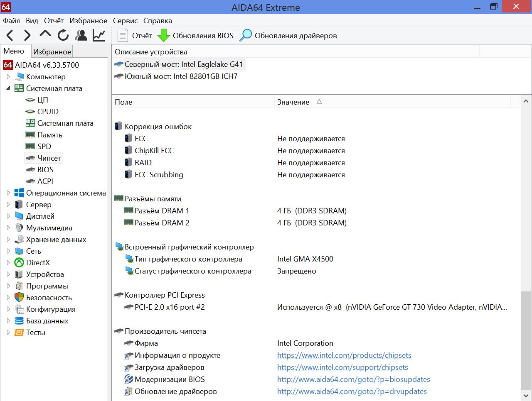Open the Отчёт menu in menu bar
This screenshot has height=401, width=532.
(x=54, y=21)
